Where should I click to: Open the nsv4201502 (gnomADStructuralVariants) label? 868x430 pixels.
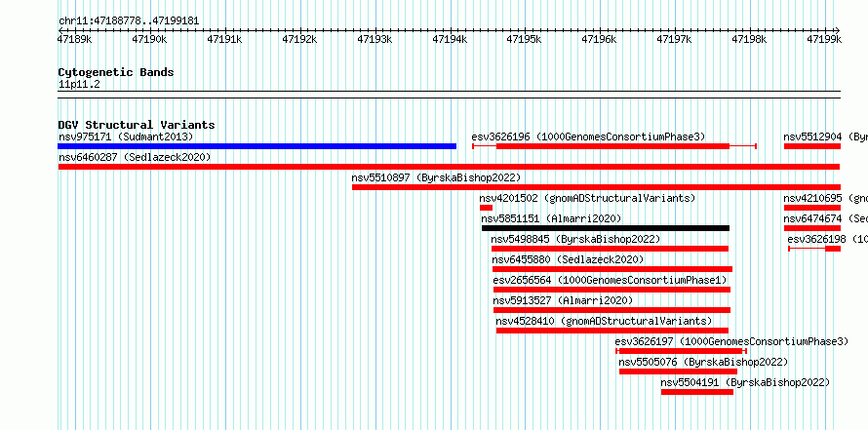[587, 198]
